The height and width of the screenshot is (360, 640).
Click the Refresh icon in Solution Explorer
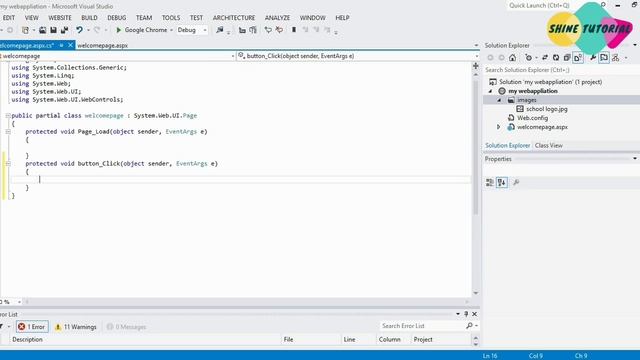[x=556, y=58]
